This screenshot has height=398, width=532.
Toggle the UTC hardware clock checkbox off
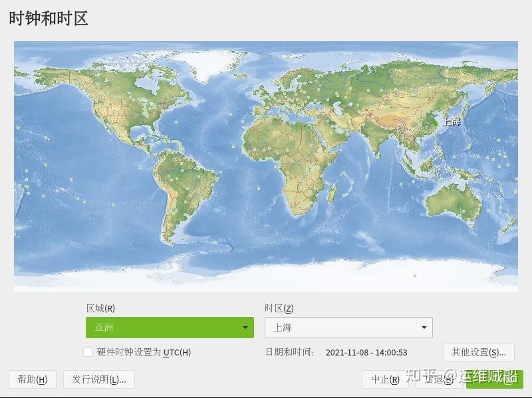pos(87,352)
